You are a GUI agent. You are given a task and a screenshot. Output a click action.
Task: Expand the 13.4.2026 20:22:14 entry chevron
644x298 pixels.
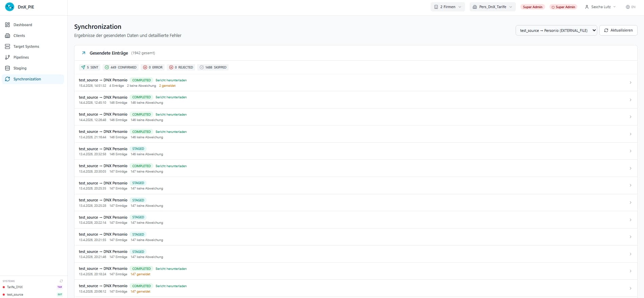click(x=630, y=220)
